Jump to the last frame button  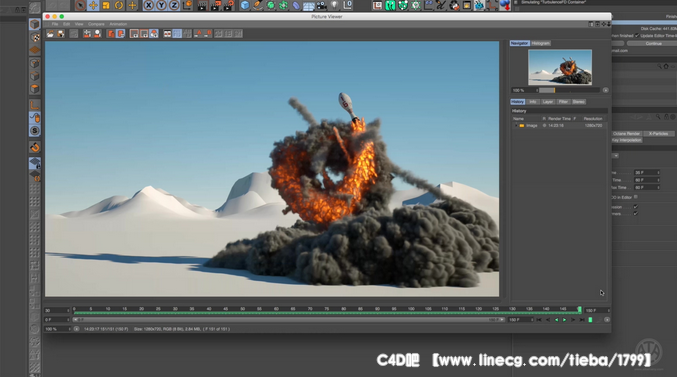pos(582,320)
